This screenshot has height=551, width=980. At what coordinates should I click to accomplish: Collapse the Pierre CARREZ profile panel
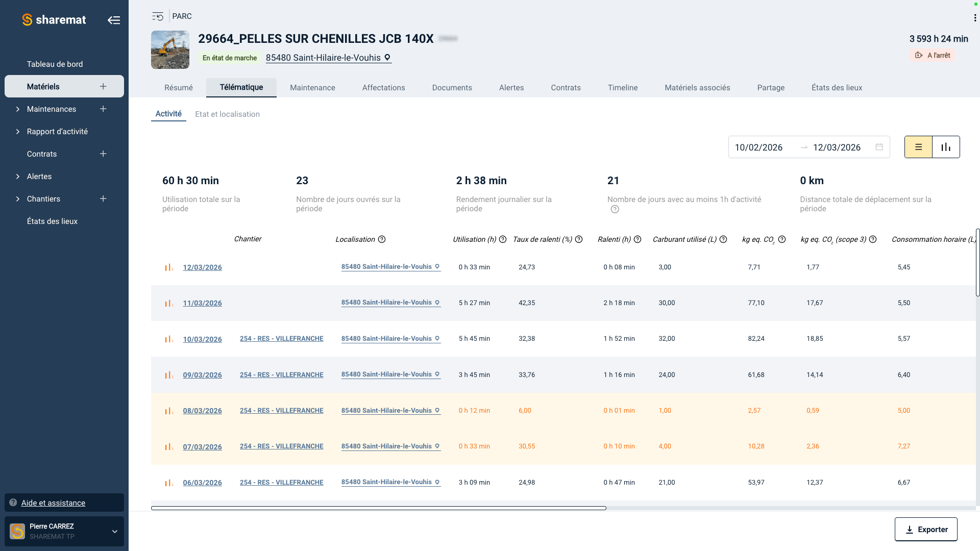pos(114,531)
